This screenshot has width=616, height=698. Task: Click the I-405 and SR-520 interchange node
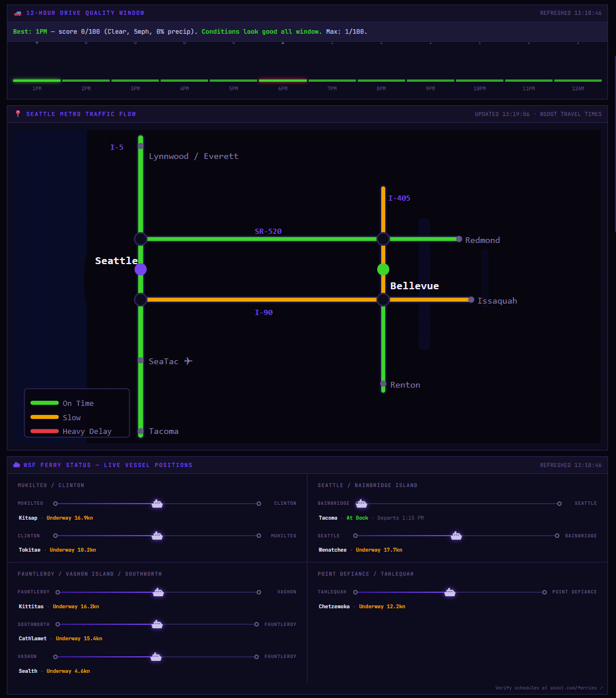pos(383,239)
